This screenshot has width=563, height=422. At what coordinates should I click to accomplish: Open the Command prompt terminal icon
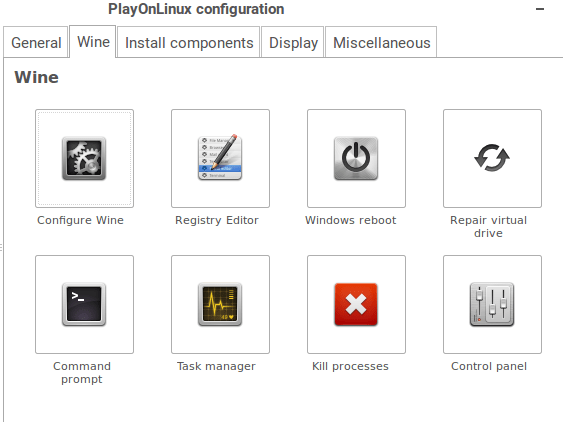click(x=84, y=305)
